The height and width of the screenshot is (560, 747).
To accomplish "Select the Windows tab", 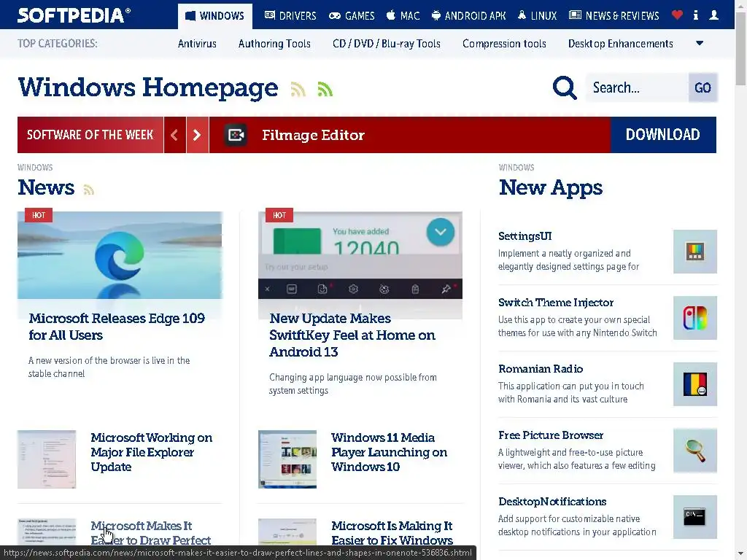I will [215, 16].
